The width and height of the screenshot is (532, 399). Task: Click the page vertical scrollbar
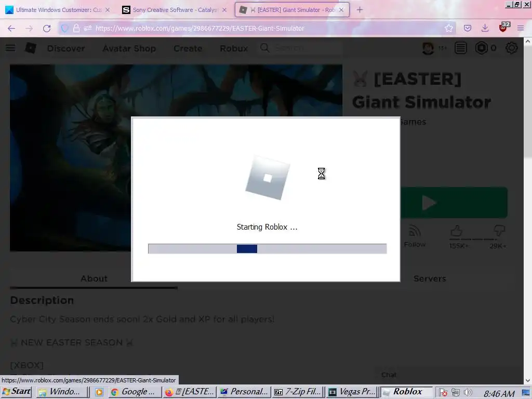(528, 102)
